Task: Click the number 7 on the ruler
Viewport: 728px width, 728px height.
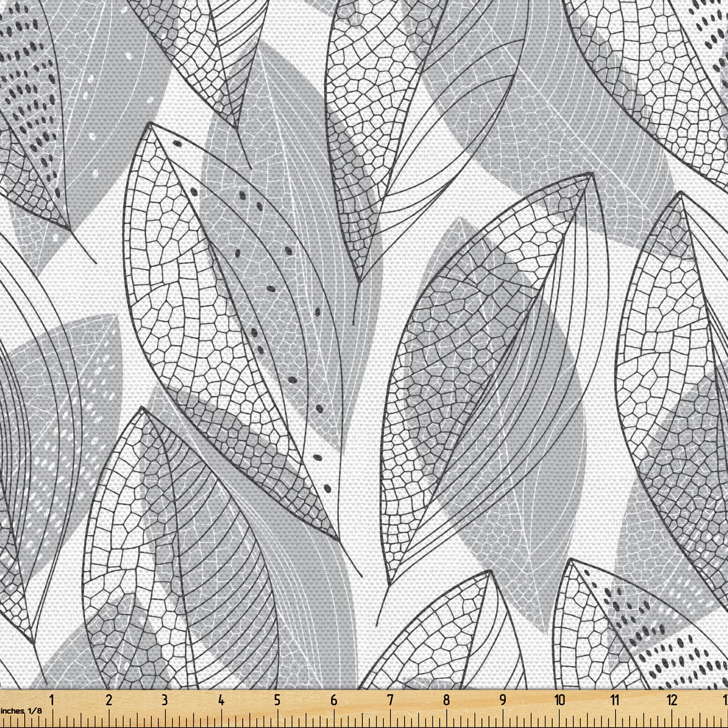Action: click(390, 699)
